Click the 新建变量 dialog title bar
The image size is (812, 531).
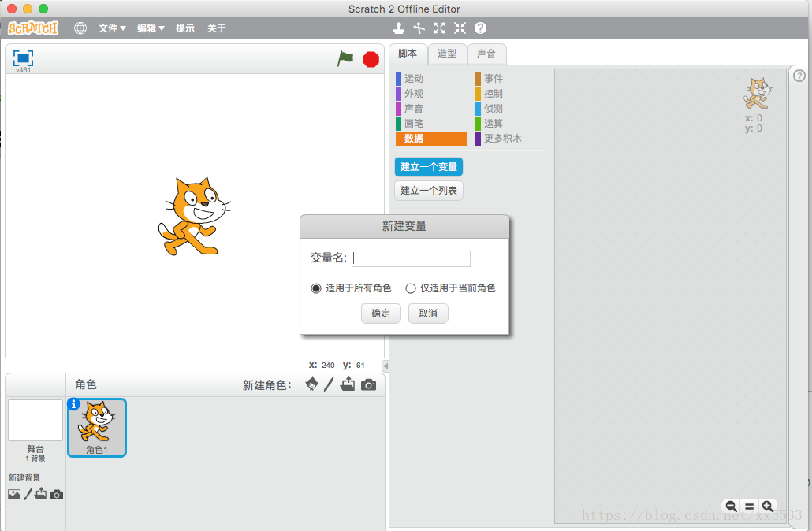pos(404,227)
